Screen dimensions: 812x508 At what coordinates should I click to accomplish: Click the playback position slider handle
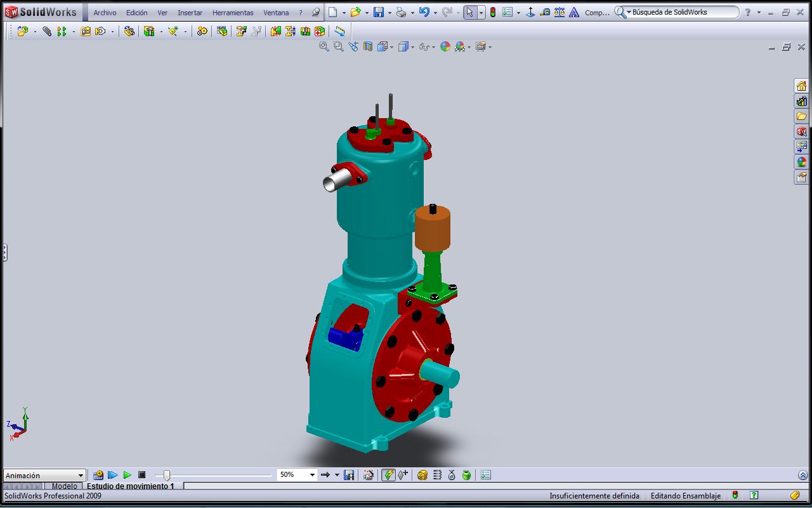166,475
